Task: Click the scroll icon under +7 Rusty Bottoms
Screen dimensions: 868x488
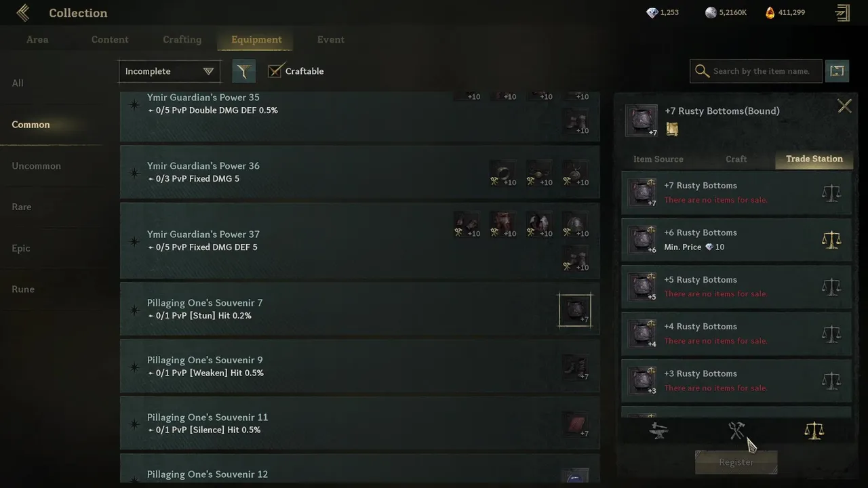Action: [x=672, y=129]
